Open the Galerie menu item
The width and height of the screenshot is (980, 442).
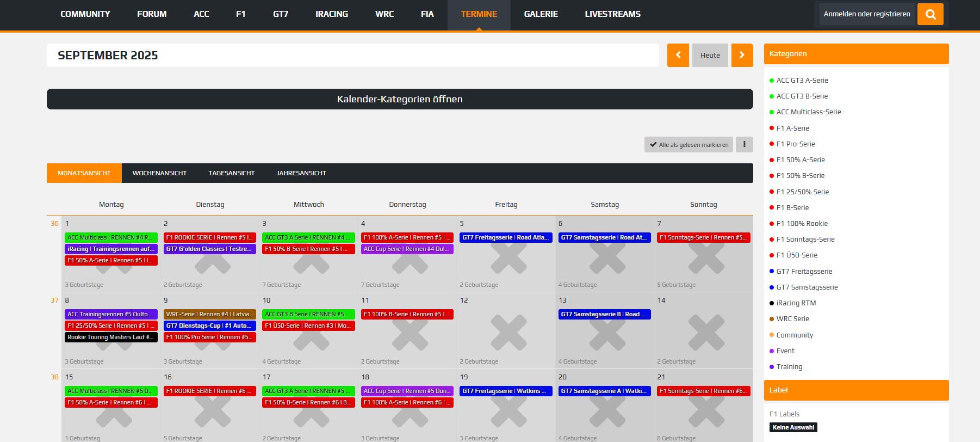point(541,14)
